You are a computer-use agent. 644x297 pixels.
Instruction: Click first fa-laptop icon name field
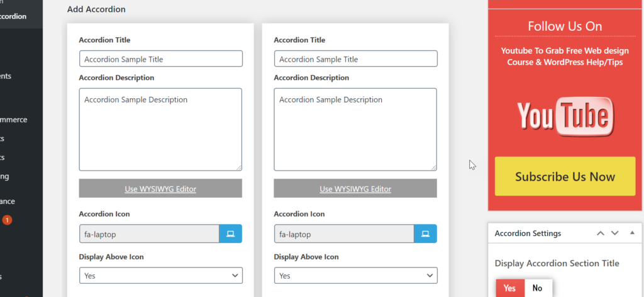[149, 234]
